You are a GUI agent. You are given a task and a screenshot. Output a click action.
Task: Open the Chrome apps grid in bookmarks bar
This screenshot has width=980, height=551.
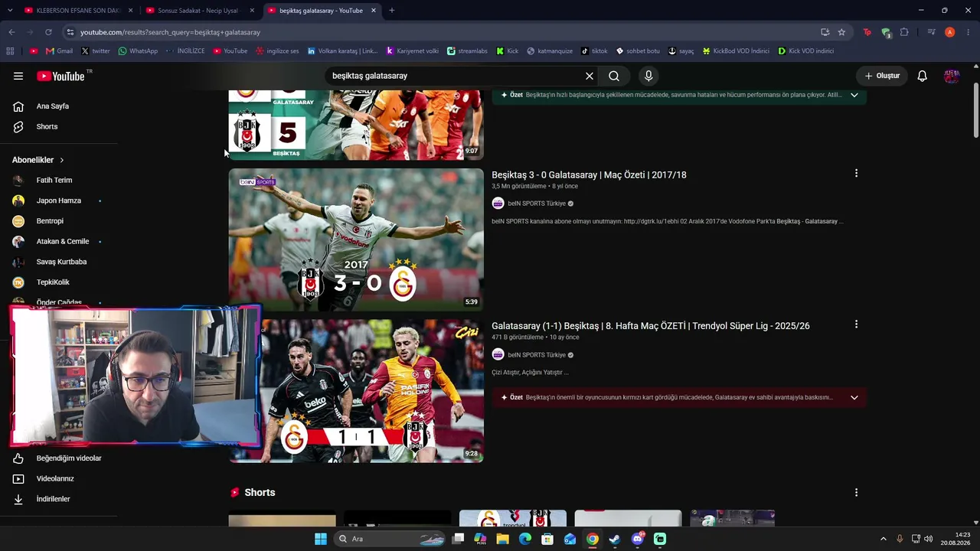[10, 51]
